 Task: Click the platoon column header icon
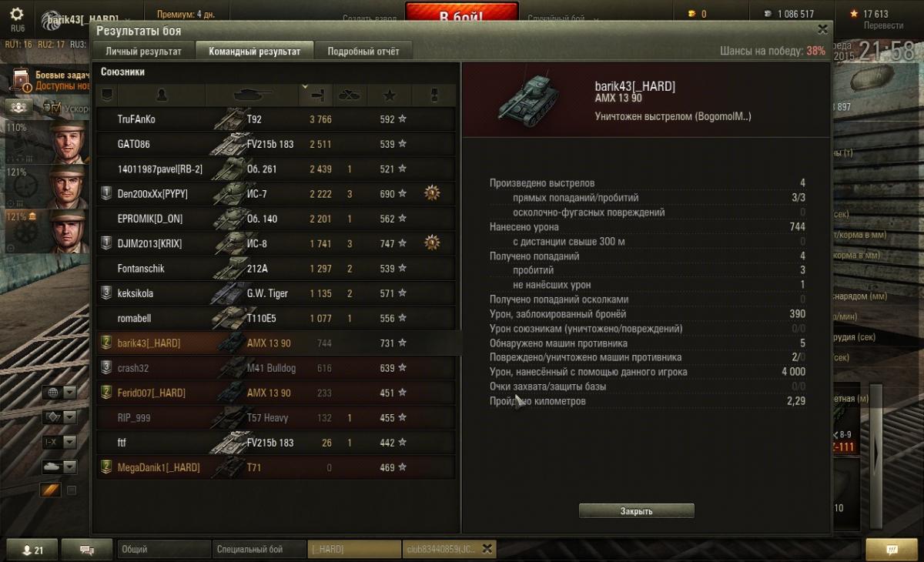point(107,95)
